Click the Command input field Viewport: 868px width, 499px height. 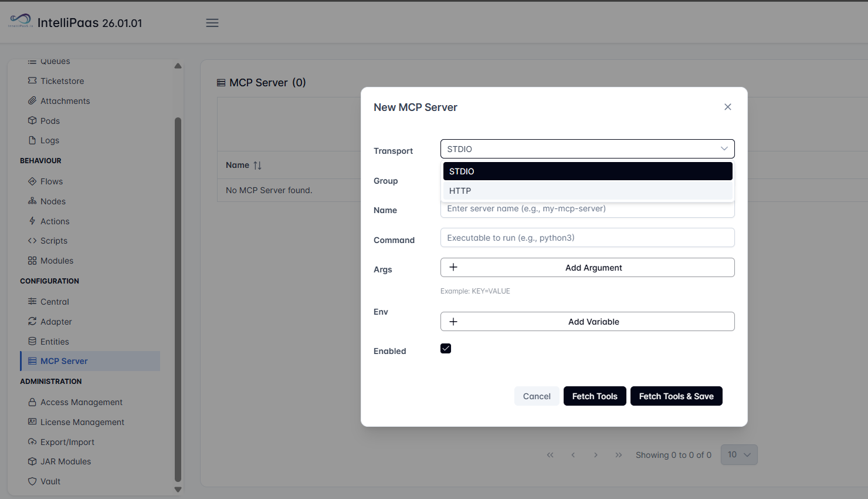pos(587,238)
